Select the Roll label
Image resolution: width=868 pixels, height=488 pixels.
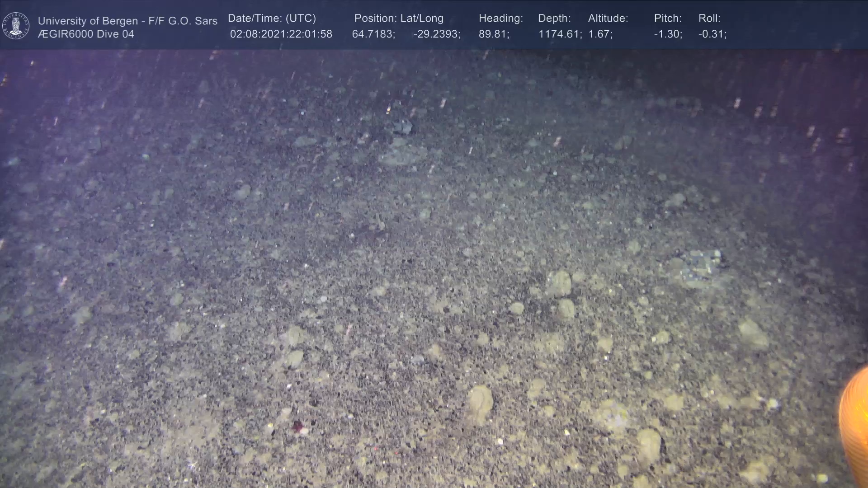click(x=709, y=19)
